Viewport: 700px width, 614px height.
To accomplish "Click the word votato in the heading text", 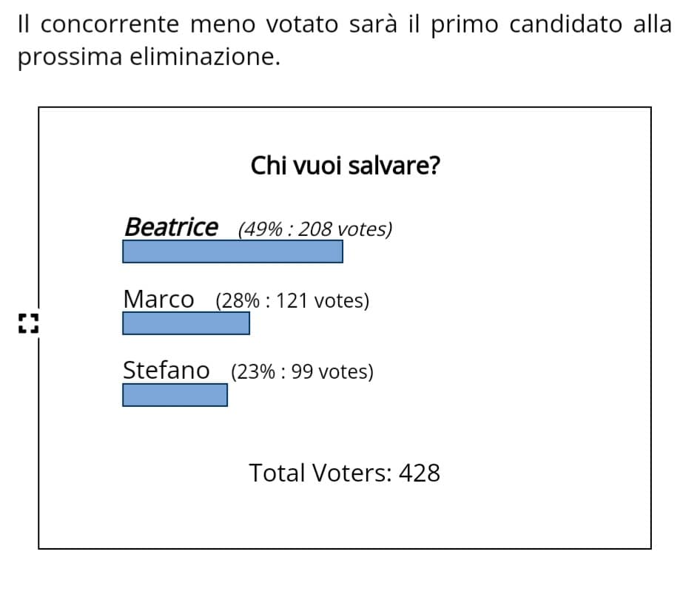I will pos(302,24).
